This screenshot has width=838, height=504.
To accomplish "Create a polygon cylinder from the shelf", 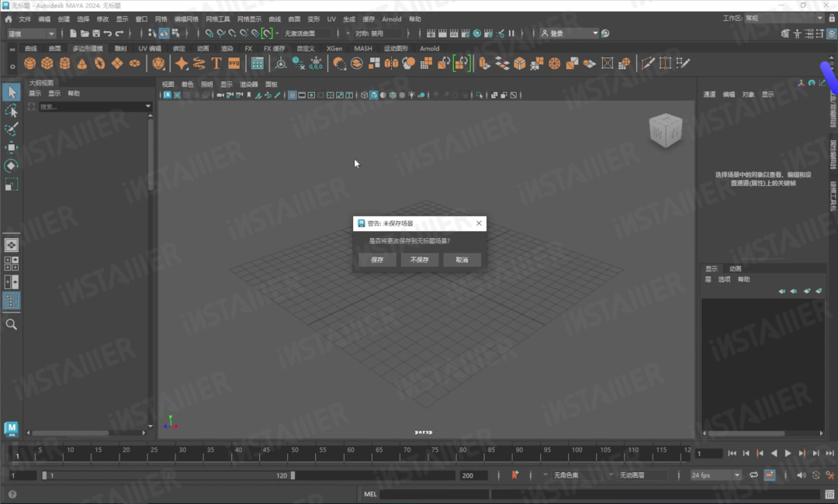I will click(x=64, y=64).
